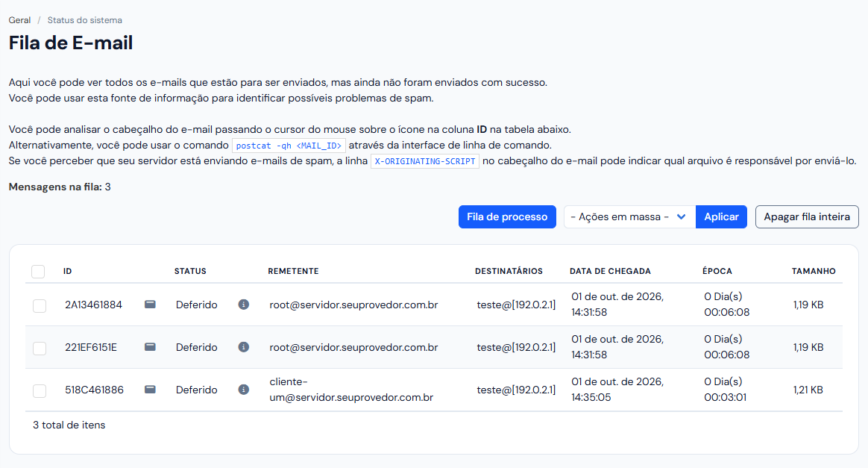
Task: Select the checkbox for message 221EF6151E
Action: coord(40,349)
